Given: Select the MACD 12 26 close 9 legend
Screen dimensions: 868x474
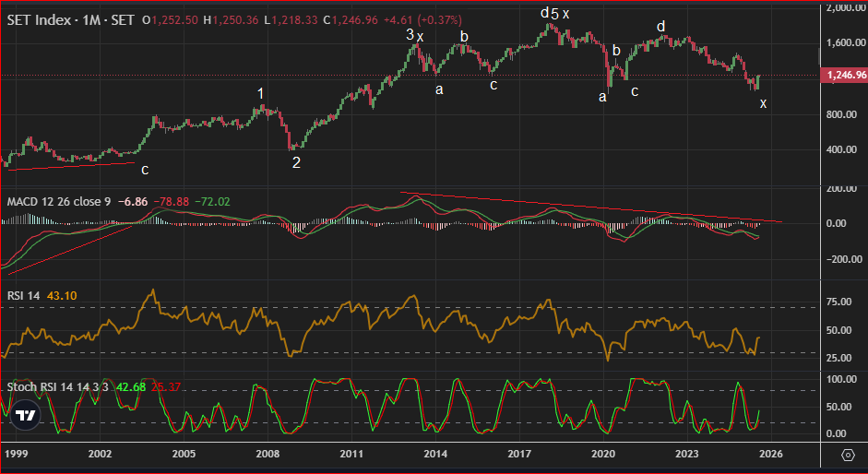Looking at the screenshot, I should [x=59, y=202].
